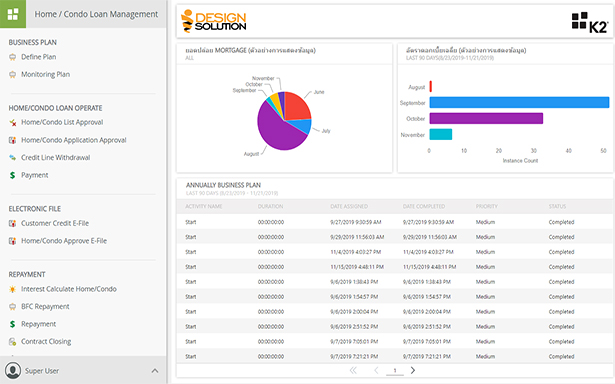The height and width of the screenshot is (384, 615).
Task: Open the green app grid icon
Action: pyautogui.click(x=13, y=14)
